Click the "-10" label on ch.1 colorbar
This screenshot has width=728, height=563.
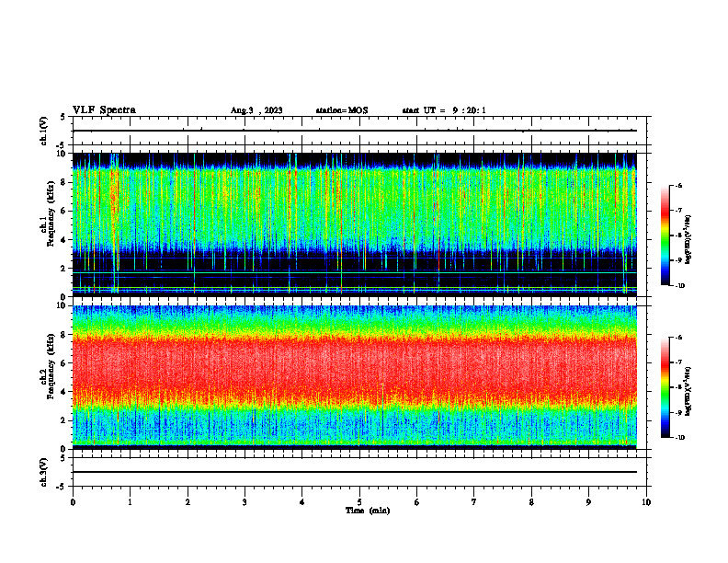tap(680, 286)
